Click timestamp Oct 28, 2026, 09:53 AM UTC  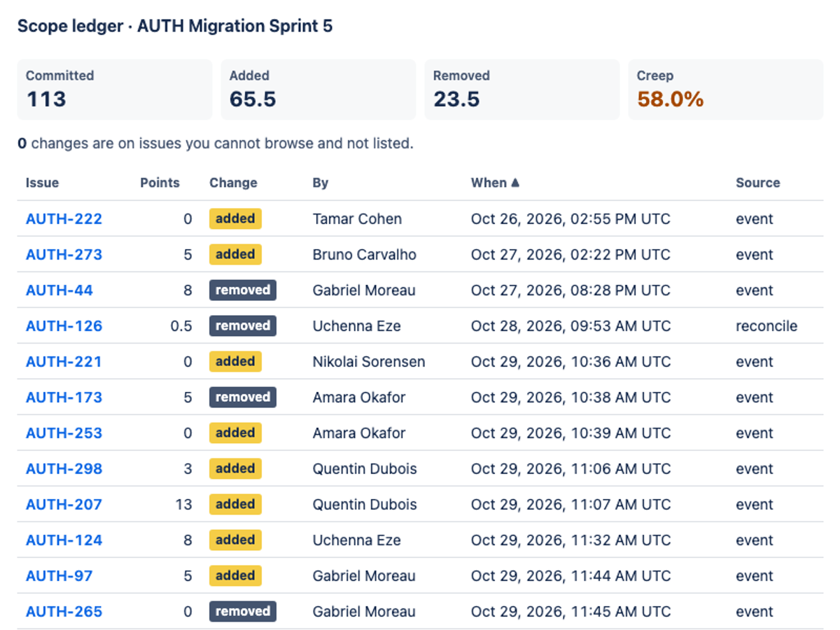tap(570, 326)
